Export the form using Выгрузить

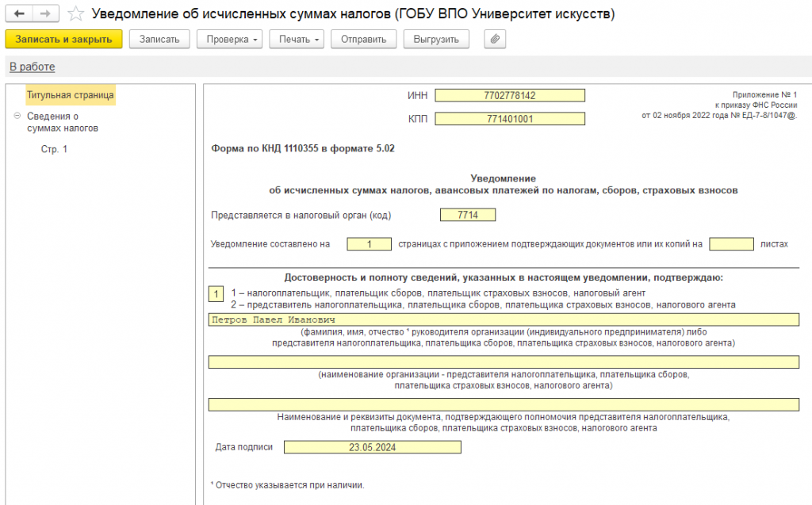(436, 39)
